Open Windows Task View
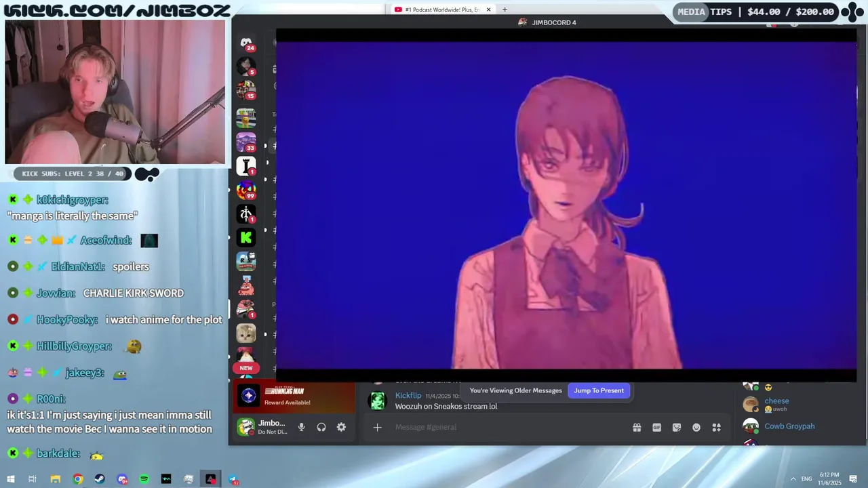This screenshot has width=868, height=488. [x=33, y=479]
